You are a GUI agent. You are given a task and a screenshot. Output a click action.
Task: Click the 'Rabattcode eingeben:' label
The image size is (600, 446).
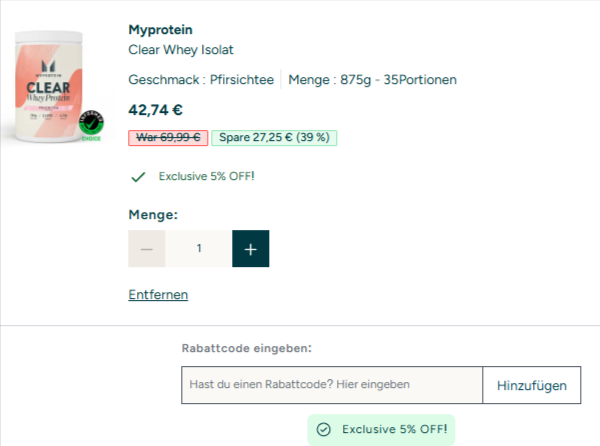(246, 348)
